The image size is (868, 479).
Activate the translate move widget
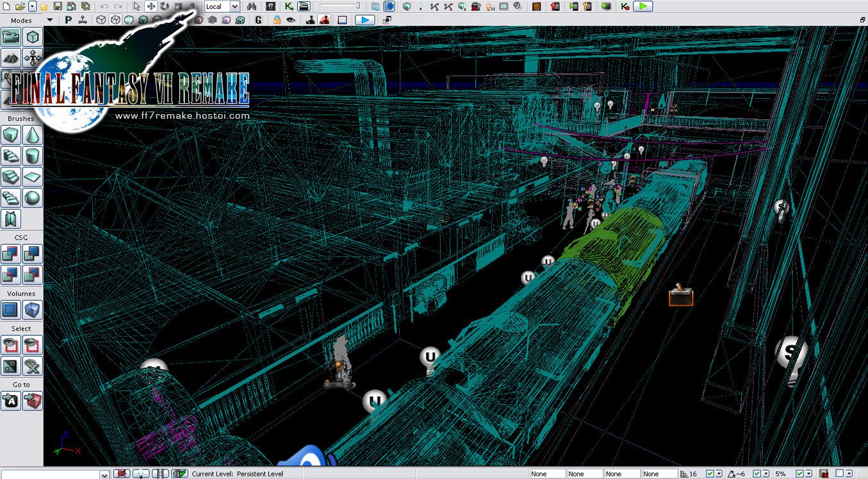(151, 6)
